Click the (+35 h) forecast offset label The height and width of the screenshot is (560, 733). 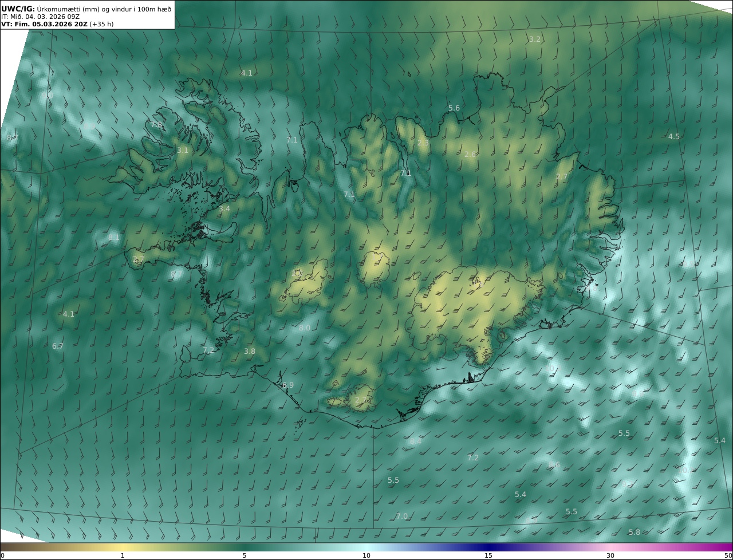[101, 25]
